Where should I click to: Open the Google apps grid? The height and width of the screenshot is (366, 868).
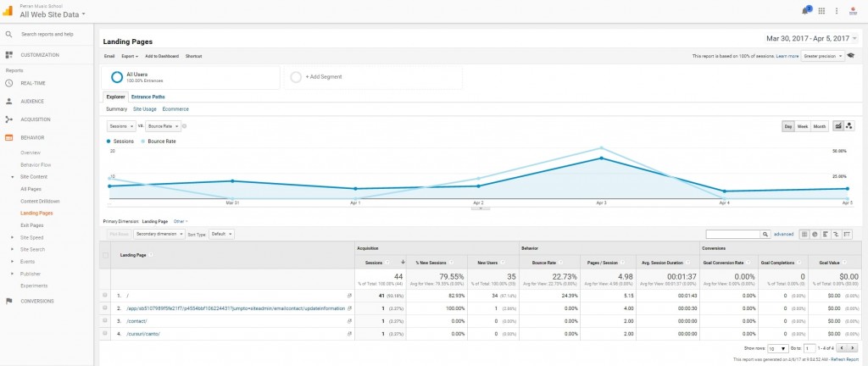point(821,10)
